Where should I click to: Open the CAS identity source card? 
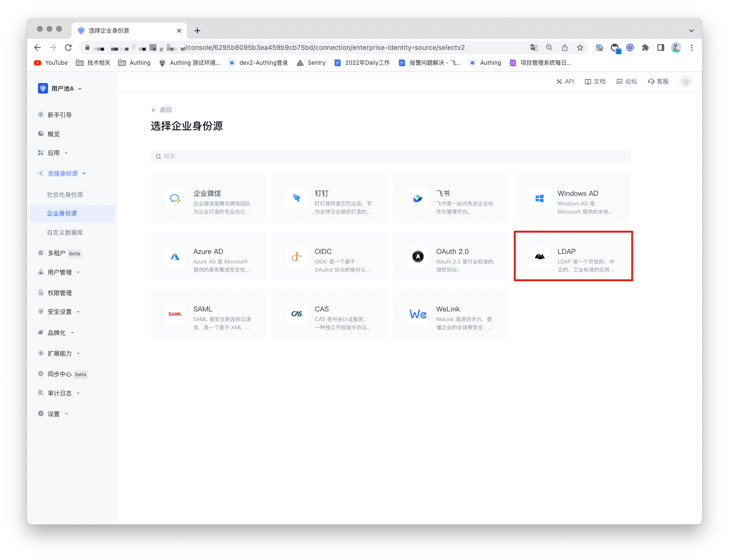point(329,314)
